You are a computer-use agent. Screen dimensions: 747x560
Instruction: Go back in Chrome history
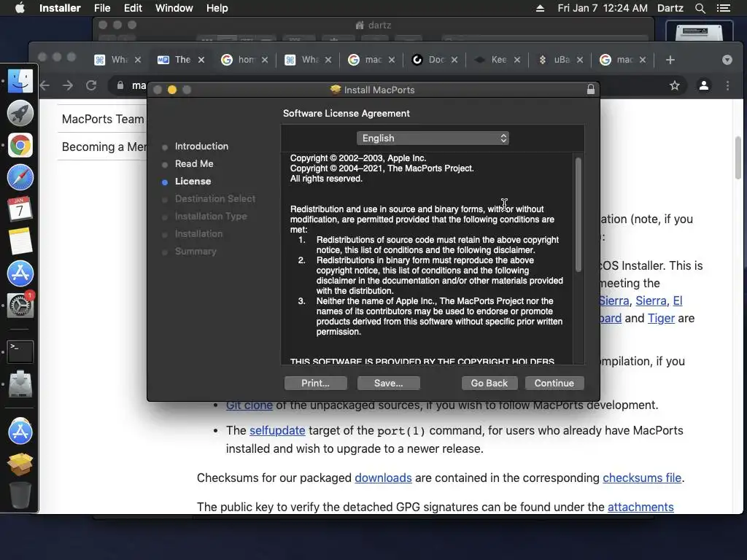pos(44,85)
